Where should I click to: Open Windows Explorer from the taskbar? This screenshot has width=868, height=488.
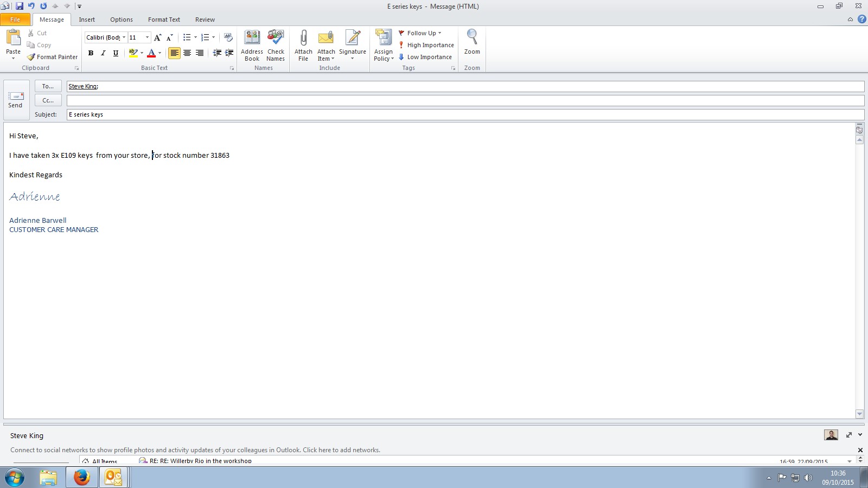(x=48, y=478)
